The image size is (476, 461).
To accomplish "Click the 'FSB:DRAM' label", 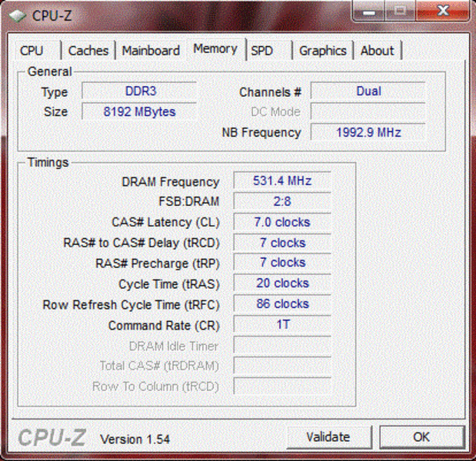I will [x=189, y=201].
